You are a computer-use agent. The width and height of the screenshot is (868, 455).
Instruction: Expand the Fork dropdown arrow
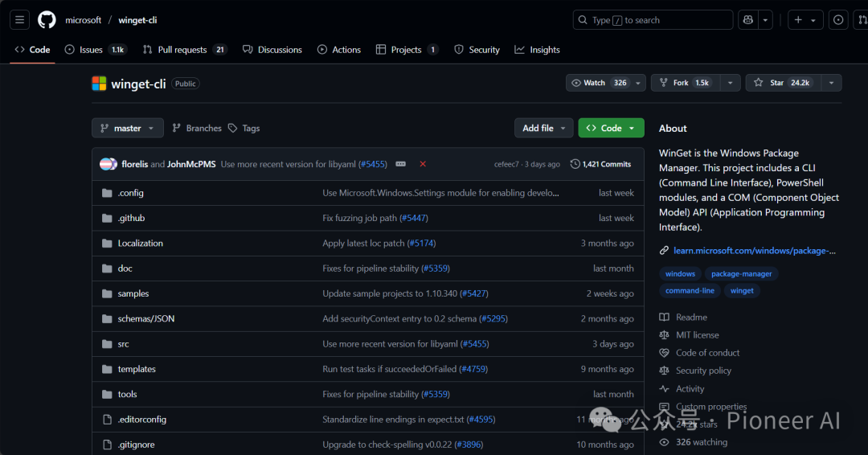(x=730, y=83)
